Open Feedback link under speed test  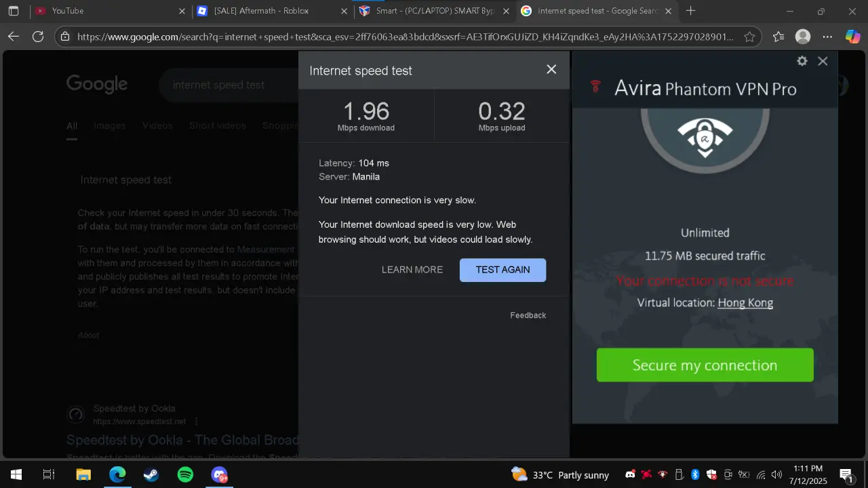click(528, 315)
